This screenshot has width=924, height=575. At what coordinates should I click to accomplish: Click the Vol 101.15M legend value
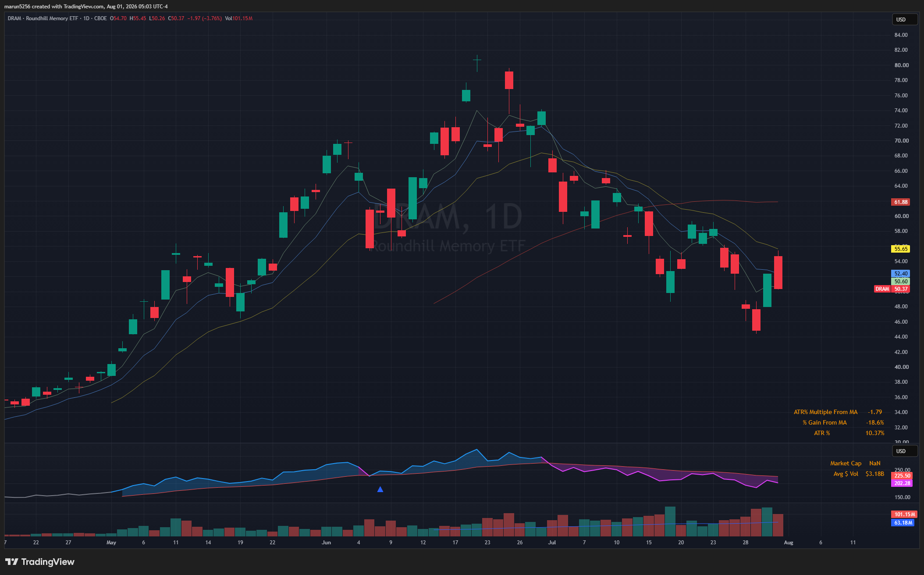(238, 18)
